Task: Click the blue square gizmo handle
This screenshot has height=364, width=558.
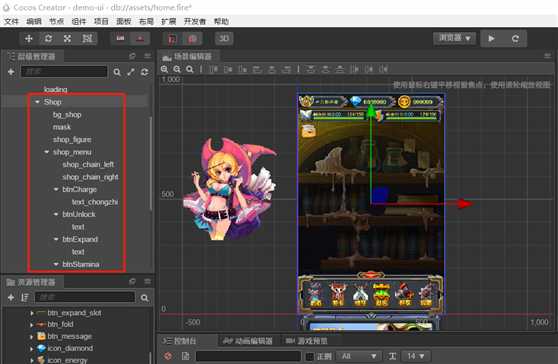Action: tap(379, 195)
